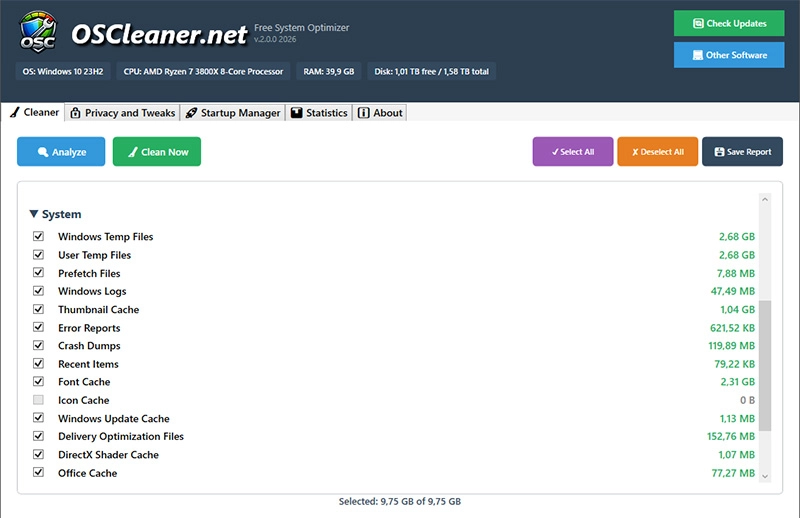Open the Startup Manager tab

233,113
